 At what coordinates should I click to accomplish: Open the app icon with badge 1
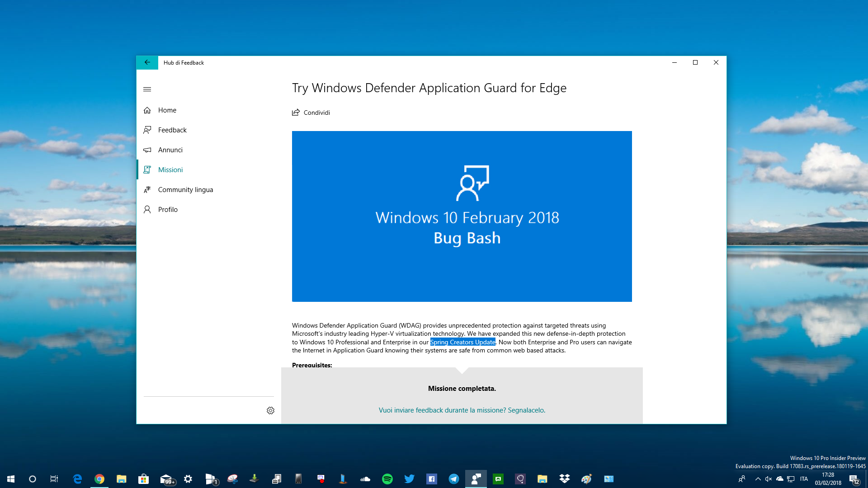click(x=211, y=479)
